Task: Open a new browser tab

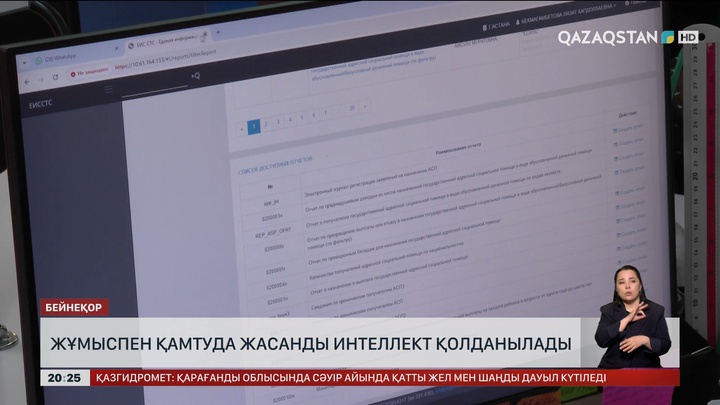Action: [x=218, y=32]
